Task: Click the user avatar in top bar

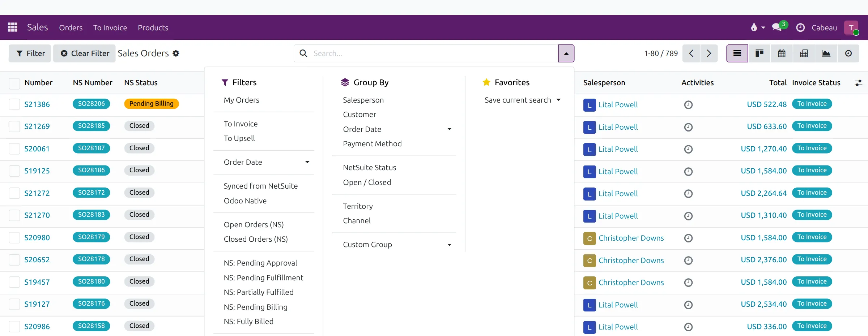Action: 851,28
